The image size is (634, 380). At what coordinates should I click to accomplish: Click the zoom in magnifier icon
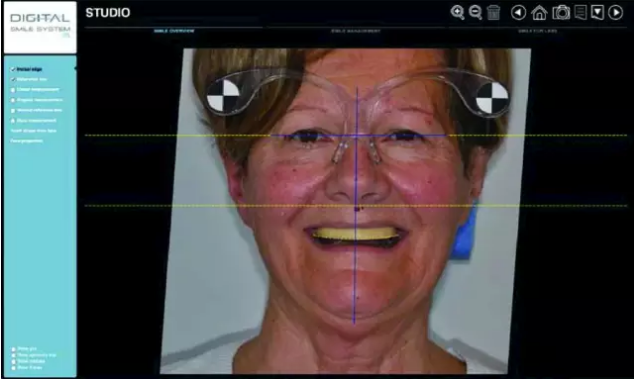click(457, 13)
